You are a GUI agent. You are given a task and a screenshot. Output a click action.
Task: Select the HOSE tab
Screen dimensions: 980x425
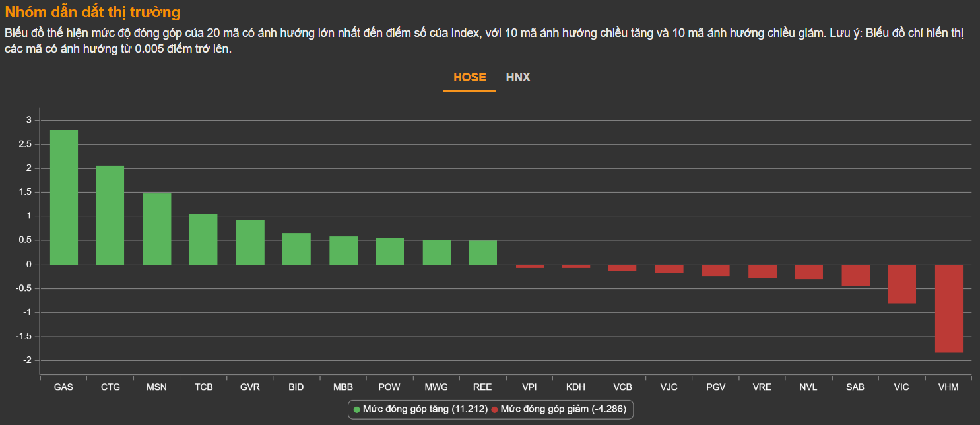click(469, 77)
